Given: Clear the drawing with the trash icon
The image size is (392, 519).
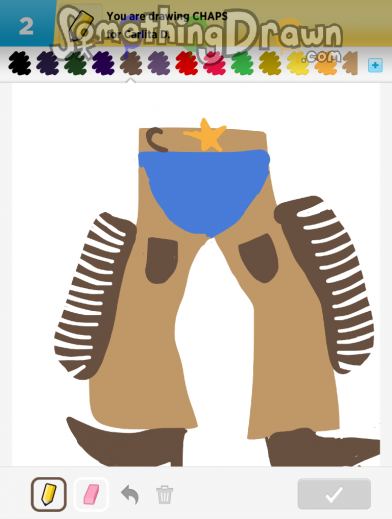Looking at the screenshot, I should tap(165, 495).
